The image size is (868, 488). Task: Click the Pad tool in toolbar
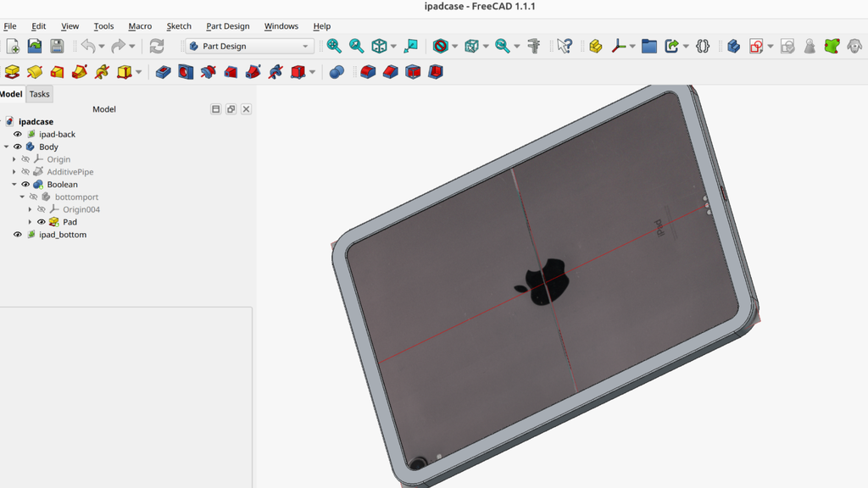tap(12, 72)
